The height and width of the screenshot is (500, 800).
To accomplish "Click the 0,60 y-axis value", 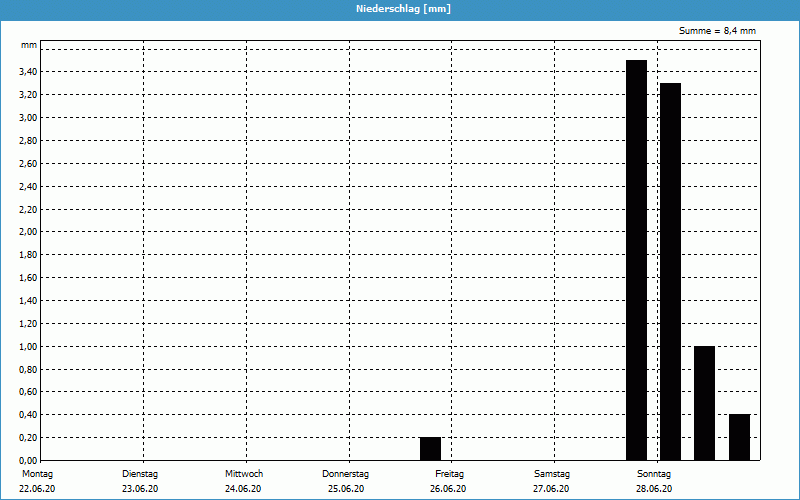I will coord(28,392).
